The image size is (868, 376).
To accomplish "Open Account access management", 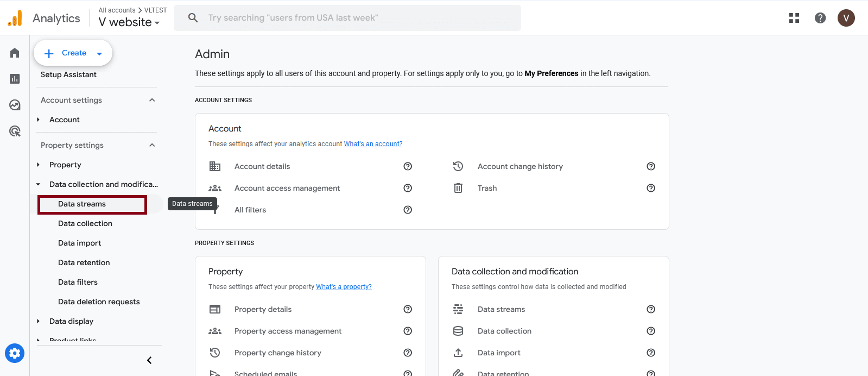I will click(x=287, y=188).
